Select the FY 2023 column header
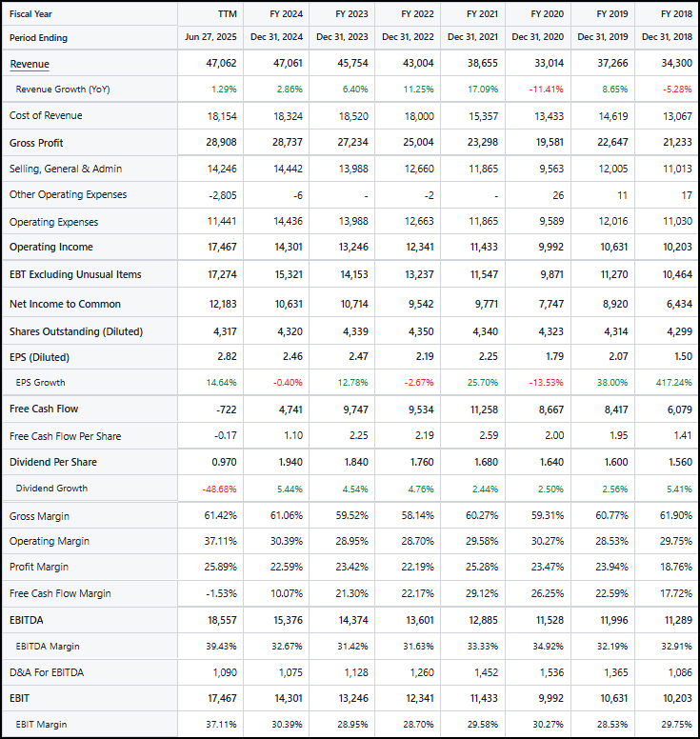Image resolution: width=700 pixels, height=739 pixels. coord(351,14)
